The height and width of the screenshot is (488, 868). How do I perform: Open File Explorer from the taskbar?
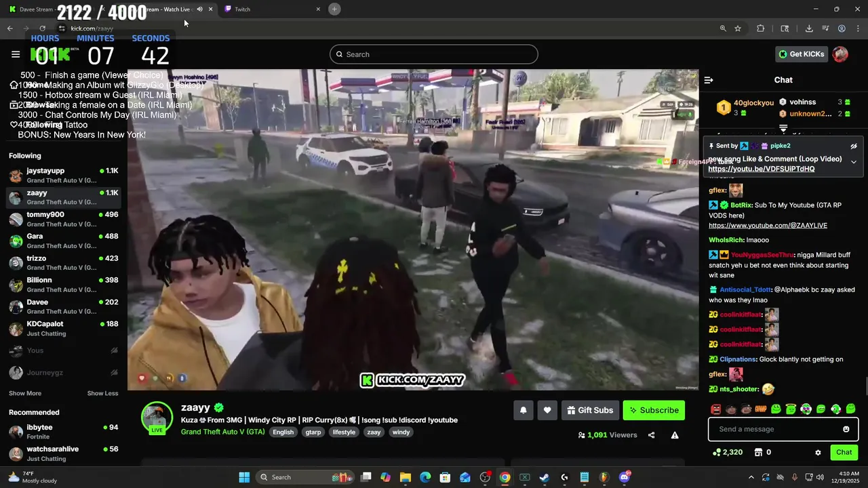tap(405, 477)
